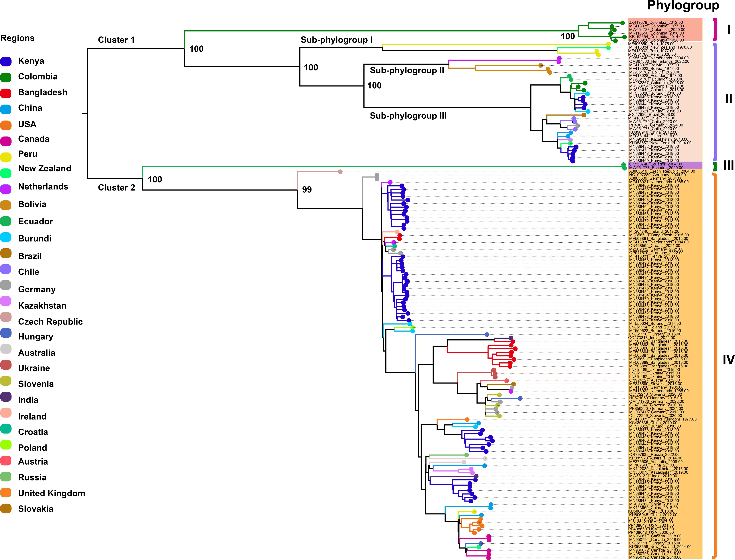Click the Netherlands purple legend swatch
Screen dimensions: 735x560
pos(6,189)
